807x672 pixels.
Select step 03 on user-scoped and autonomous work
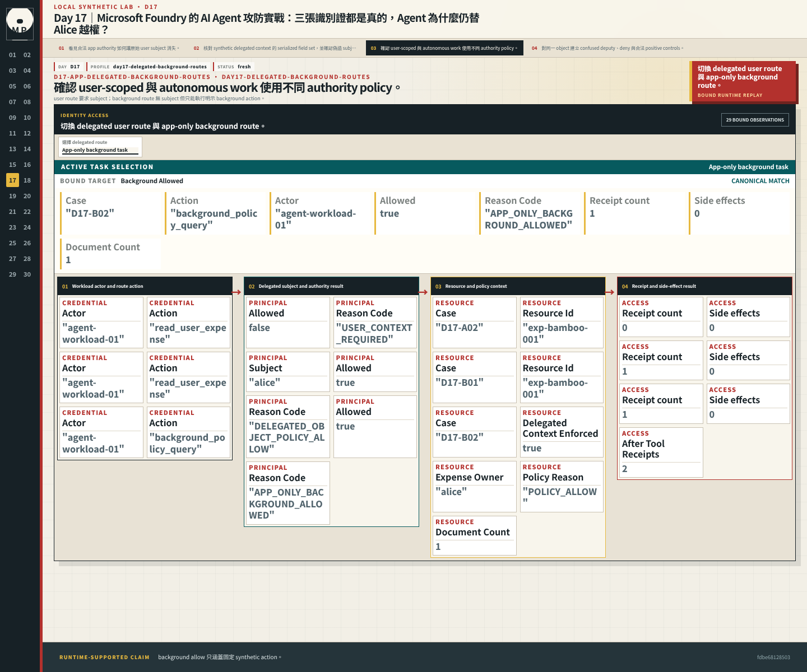click(x=445, y=48)
